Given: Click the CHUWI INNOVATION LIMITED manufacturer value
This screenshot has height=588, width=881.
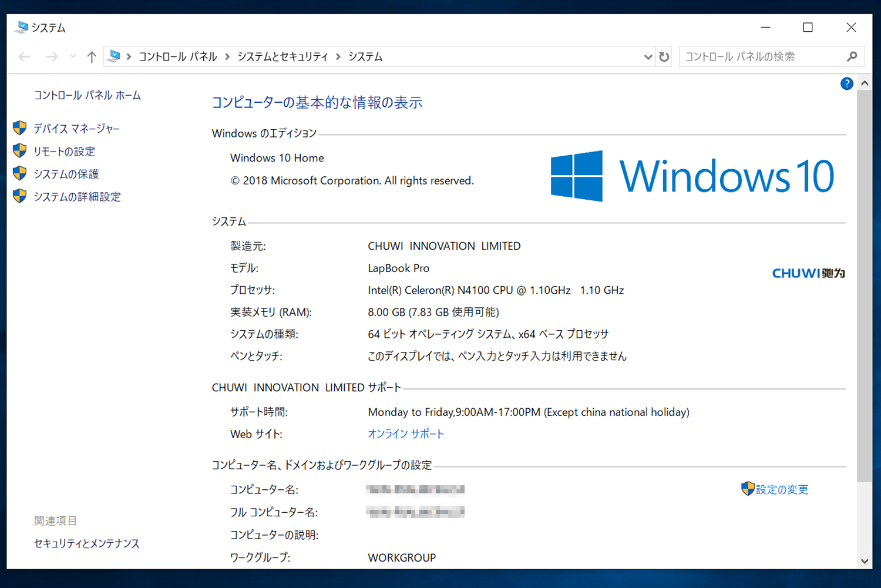Looking at the screenshot, I should 444,246.
